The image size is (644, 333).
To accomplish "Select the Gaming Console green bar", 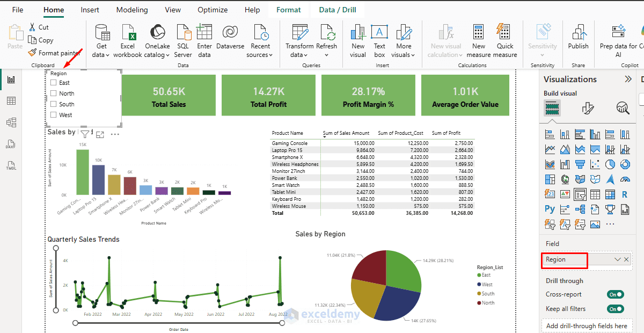I will pos(83,172).
